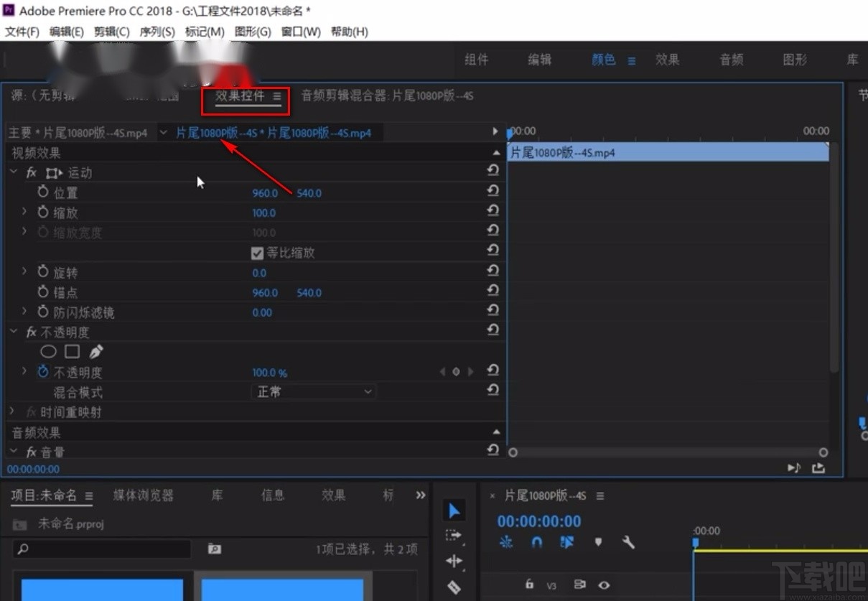Reset the 旋转 parameter
This screenshot has height=601, width=868.
493,270
